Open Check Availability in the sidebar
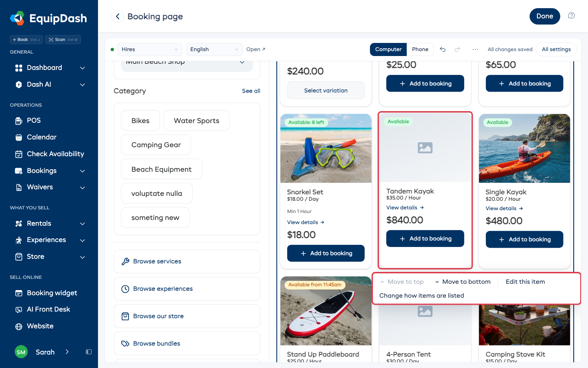 [x=49, y=154]
